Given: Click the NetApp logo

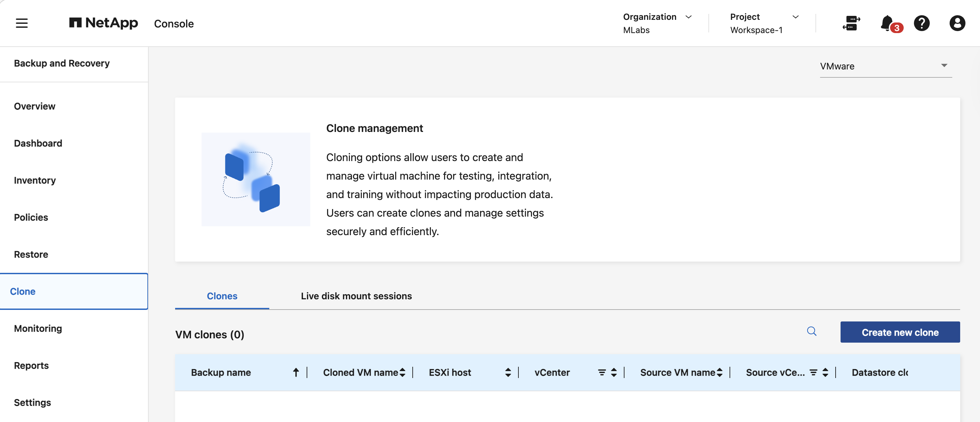Looking at the screenshot, I should [x=103, y=23].
